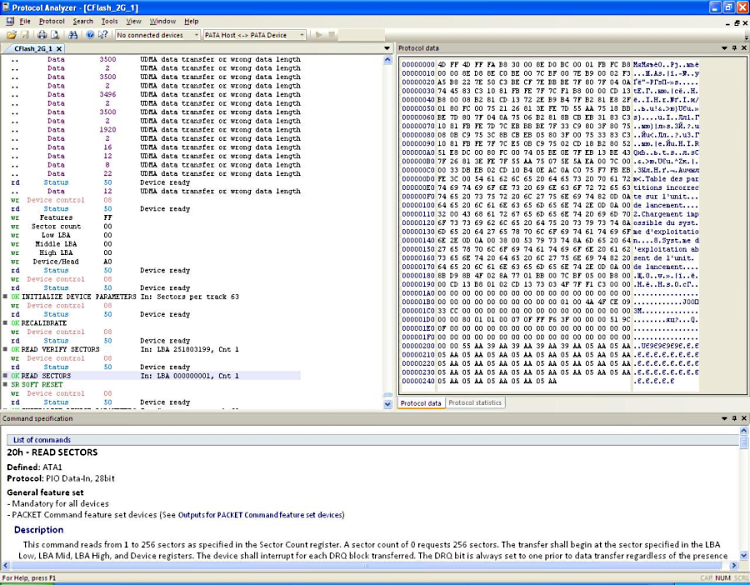
Task: Click the context help pointer icon
Action: (103, 35)
